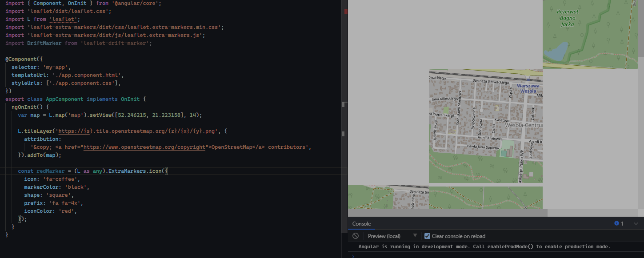Open the "Preview (local)" dropdown
The width and height of the screenshot is (644, 258).
392,236
